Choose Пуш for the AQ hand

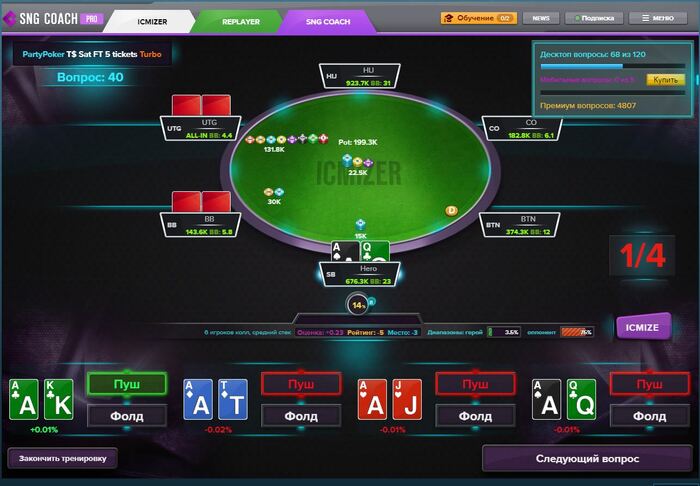coord(650,384)
